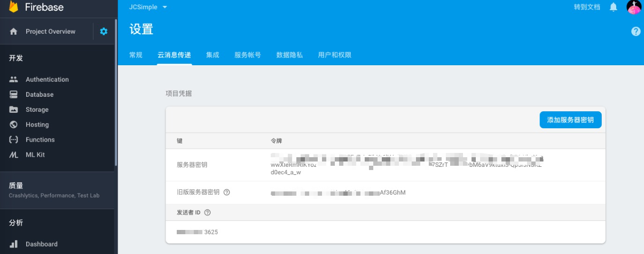Viewport: 644px width, 254px height.
Task: Open the project settings gear icon
Action: (104, 32)
